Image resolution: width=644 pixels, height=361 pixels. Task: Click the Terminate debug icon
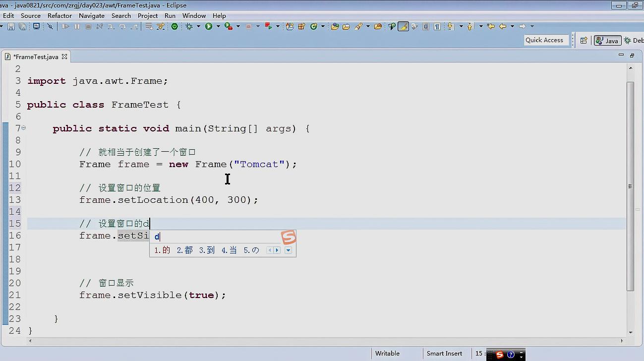pyautogui.click(x=88, y=26)
